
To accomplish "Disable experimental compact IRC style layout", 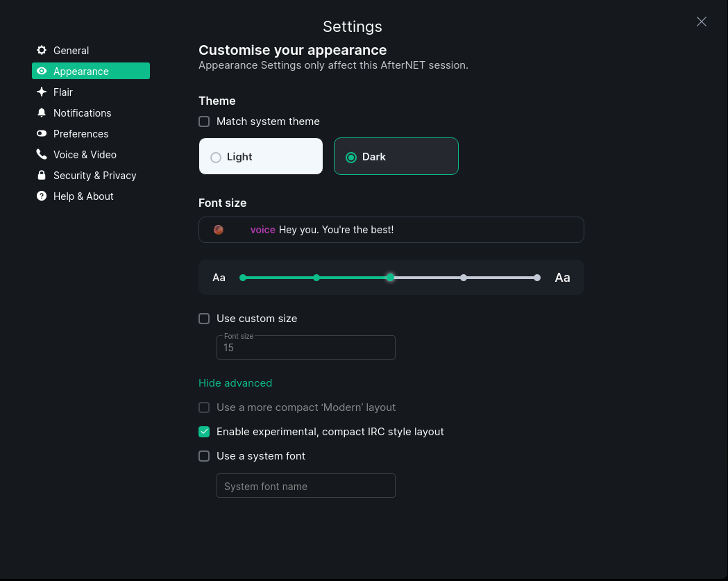I will click(x=204, y=432).
